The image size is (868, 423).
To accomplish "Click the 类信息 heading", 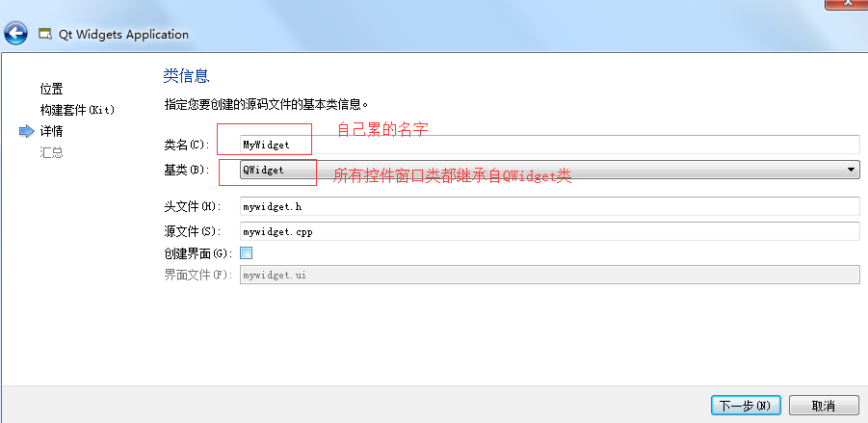I will [187, 75].
